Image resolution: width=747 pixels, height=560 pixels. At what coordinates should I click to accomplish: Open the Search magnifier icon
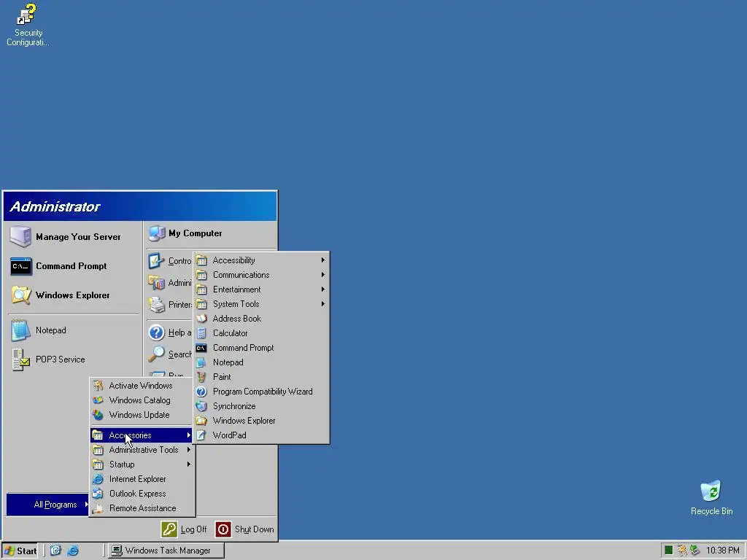156,354
